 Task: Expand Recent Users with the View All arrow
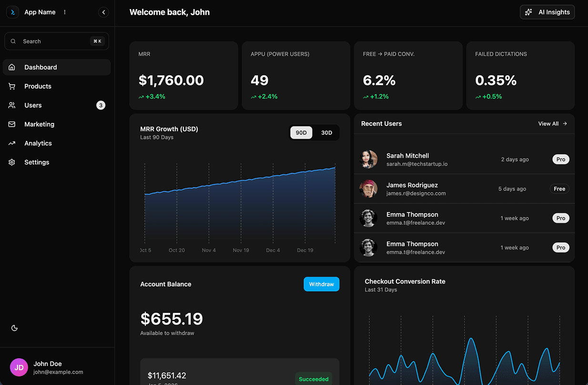(564, 123)
